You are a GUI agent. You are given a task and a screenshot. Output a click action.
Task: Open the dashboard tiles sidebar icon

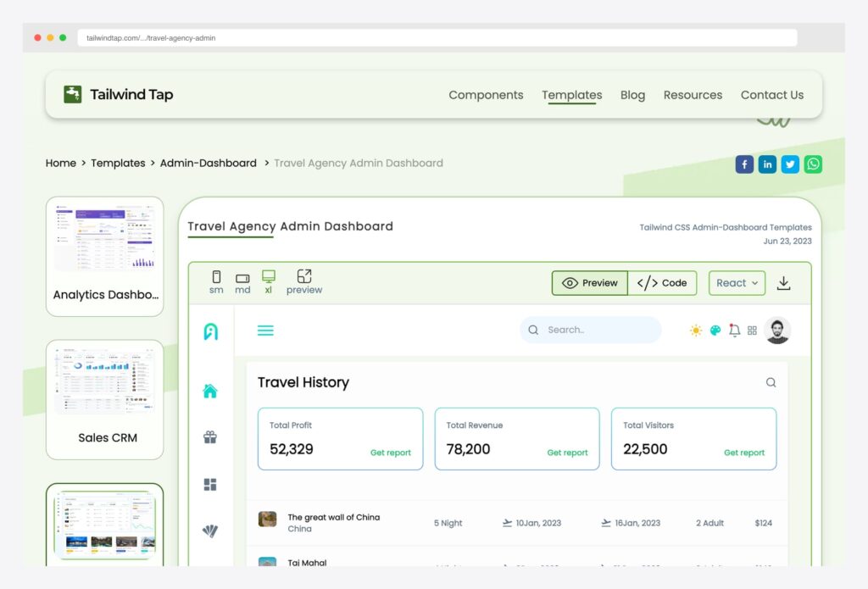[x=210, y=485]
